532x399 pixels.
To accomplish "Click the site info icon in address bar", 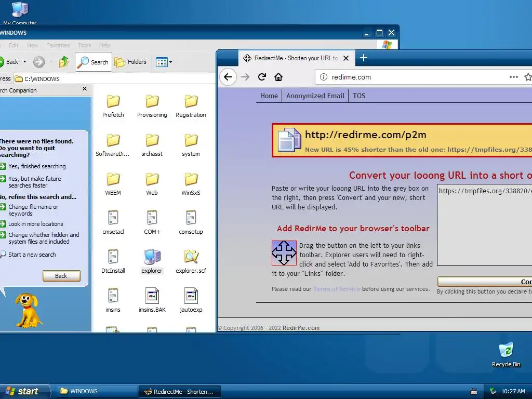I will pos(324,77).
